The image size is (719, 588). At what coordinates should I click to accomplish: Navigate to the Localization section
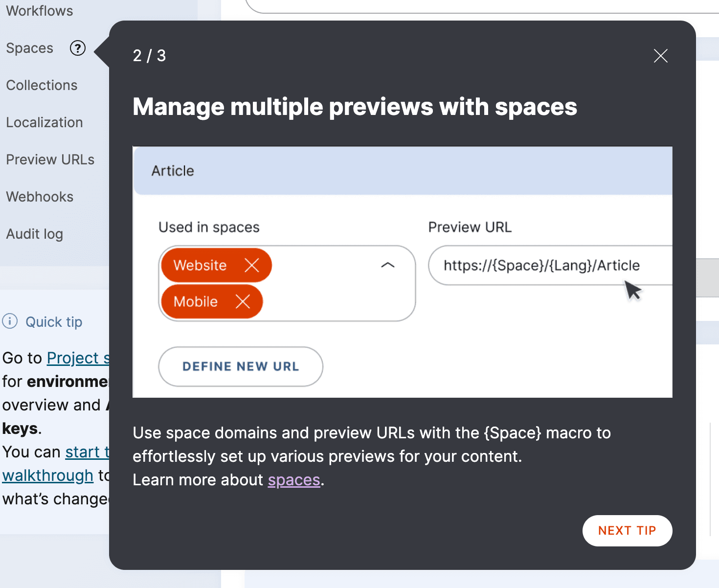[x=44, y=122]
